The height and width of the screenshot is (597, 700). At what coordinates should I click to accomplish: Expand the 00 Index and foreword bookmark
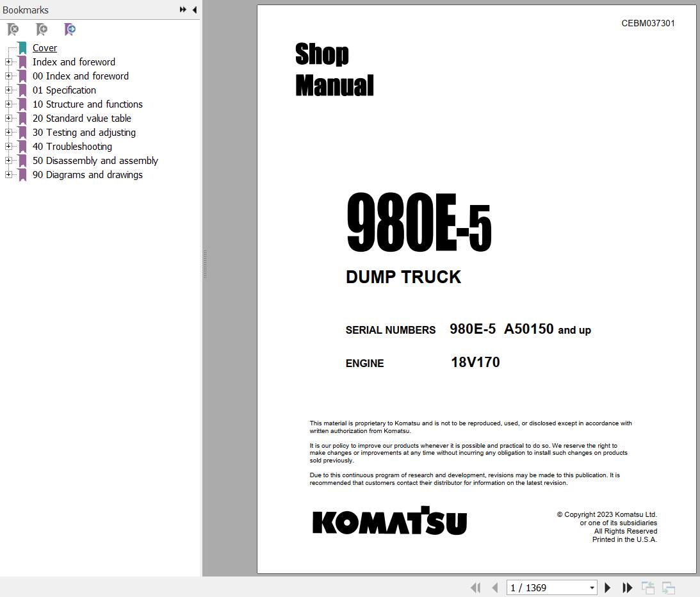pyautogui.click(x=8, y=76)
